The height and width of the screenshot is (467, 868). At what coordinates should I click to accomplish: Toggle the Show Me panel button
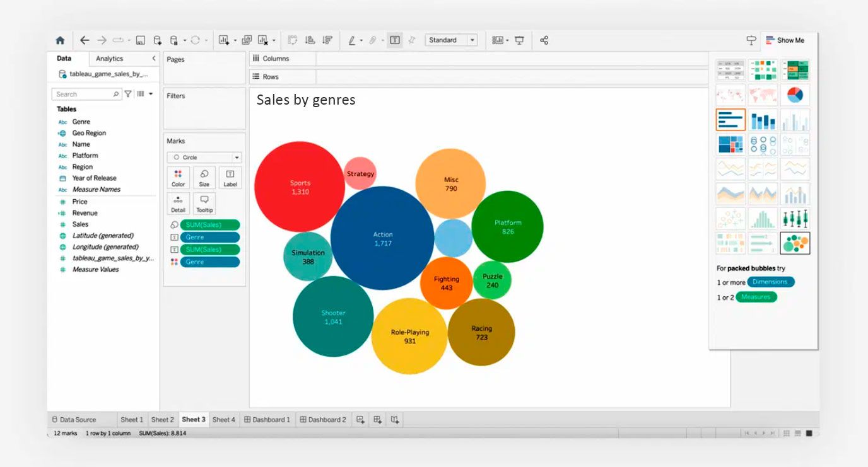point(785,40)
